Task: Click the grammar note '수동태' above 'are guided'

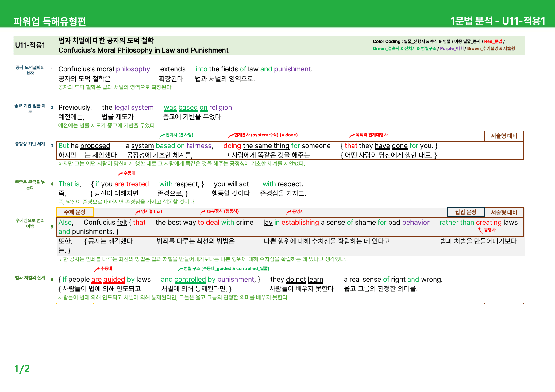Action: (x=106, y=268)
